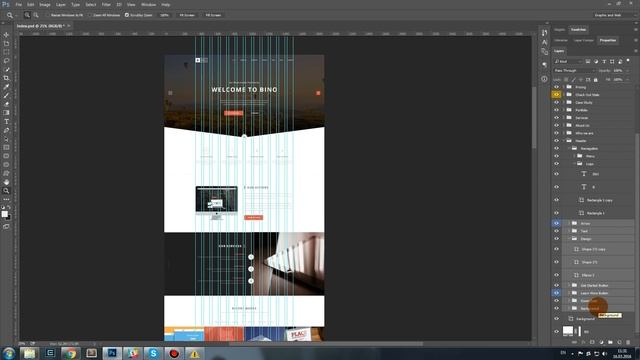640x360 pixels.
Task: Click the Fit Screen button
Action: (x=187, y=15)
